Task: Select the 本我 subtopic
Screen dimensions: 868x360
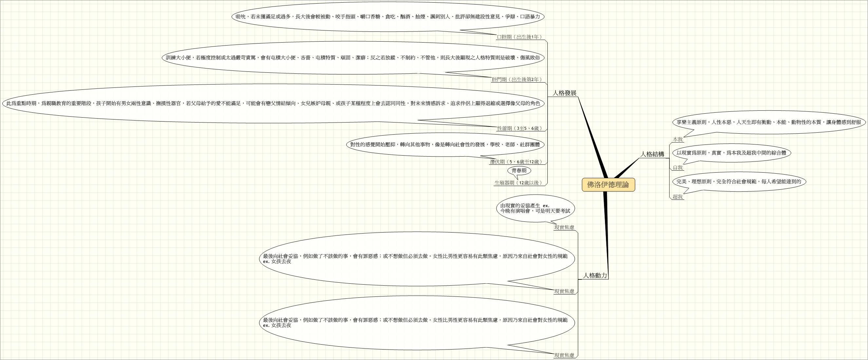Action: [678, 139]
